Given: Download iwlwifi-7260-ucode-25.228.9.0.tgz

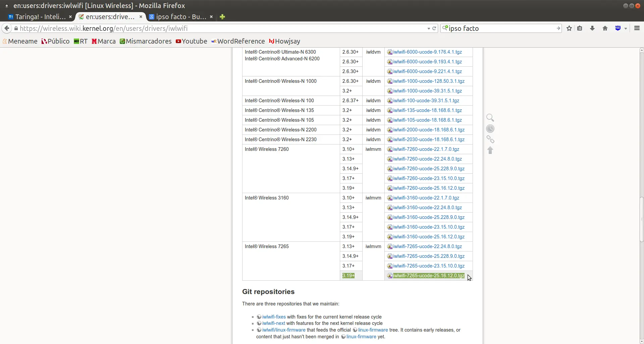Looking at the screenshot, I should [429, 169].
